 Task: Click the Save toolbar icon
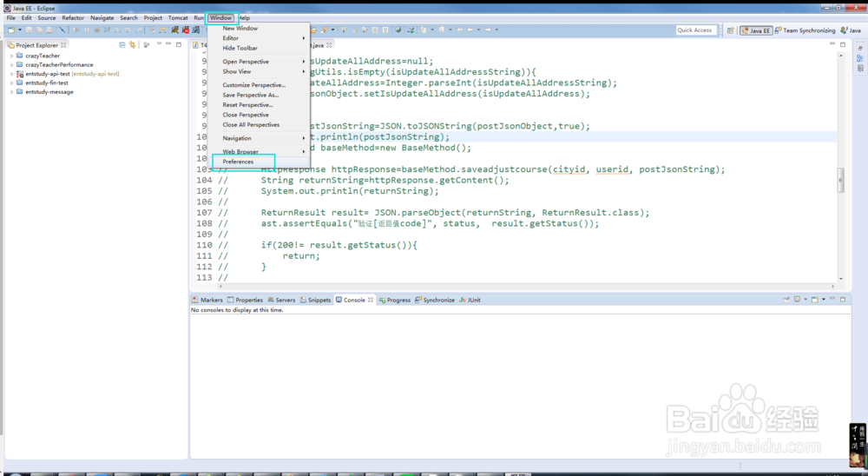pos(29,30)
